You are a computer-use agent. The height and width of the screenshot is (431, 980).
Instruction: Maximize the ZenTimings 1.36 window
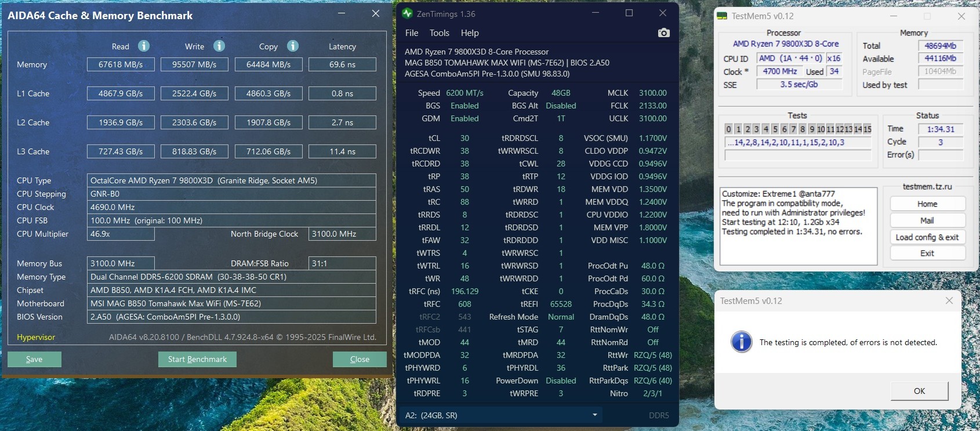coord(629,13)
